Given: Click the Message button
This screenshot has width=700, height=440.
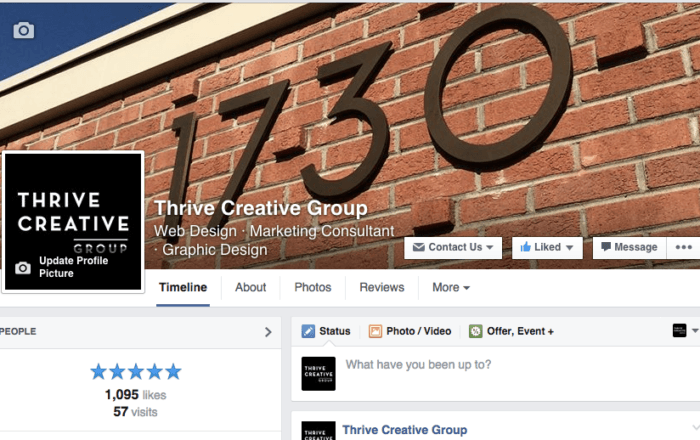Looking at the screenshot, I should 629,247.
